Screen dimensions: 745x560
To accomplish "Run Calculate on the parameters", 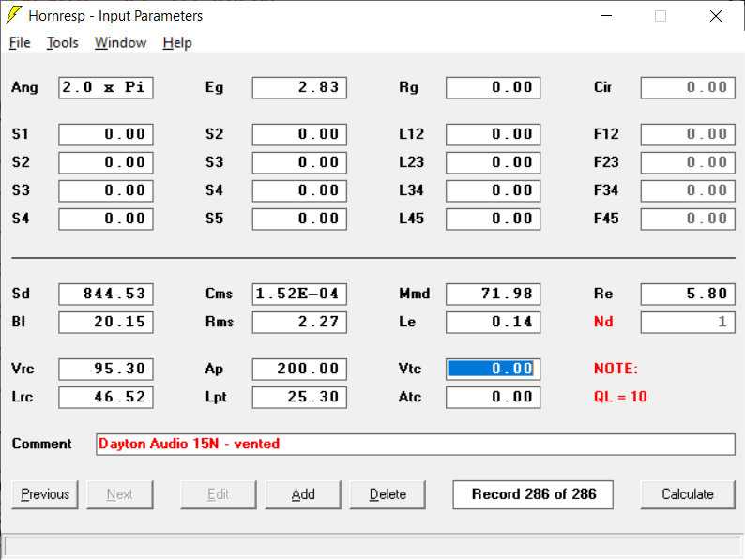I will (688, 494).
